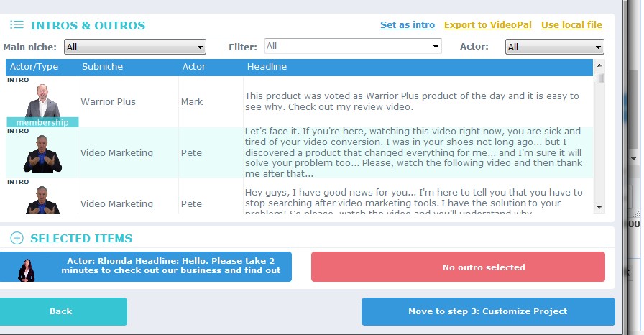This screenshot has width=644, height=335.
Task: Sort by the Headline column header
Action: click(267, 67)
